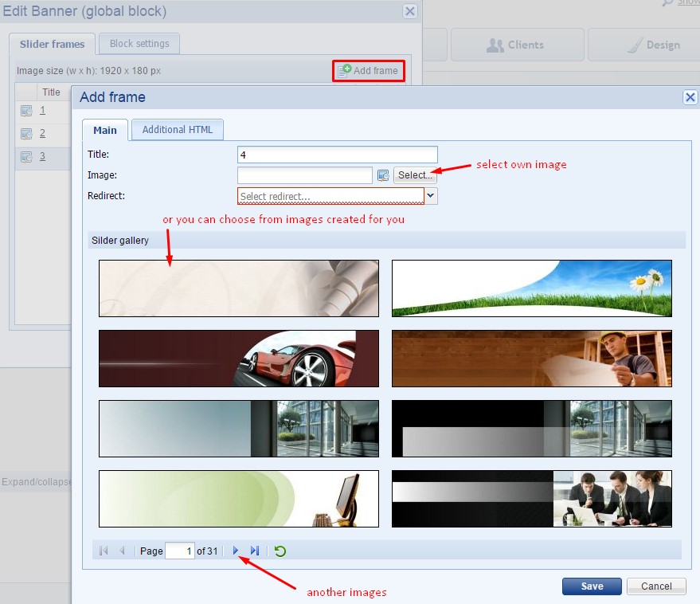Image resolution: width=700 pixels, height=604 pixels.
Task: Go to next gallery page
Action: 236,551
